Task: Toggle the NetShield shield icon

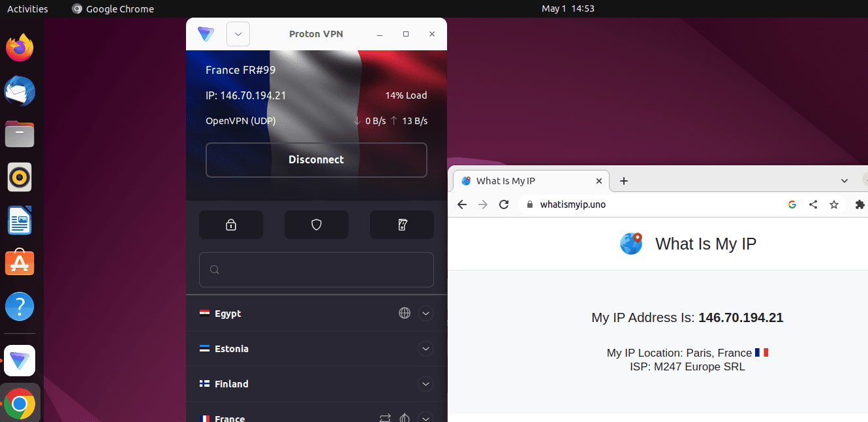Action: click(x=317, y=225)
